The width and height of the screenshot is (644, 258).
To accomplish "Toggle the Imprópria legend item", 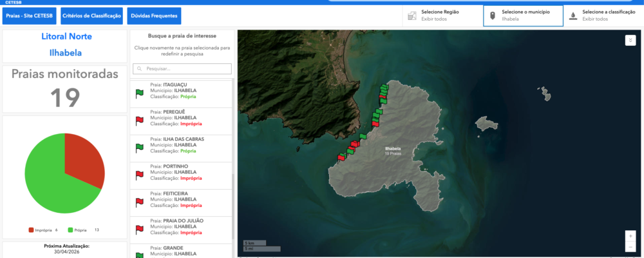I will tap(44, 230).
